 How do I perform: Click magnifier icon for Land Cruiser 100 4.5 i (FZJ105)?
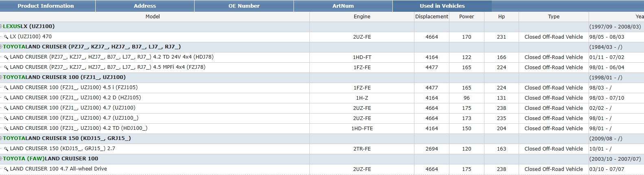pyautogui.click(x=6, y=88)
